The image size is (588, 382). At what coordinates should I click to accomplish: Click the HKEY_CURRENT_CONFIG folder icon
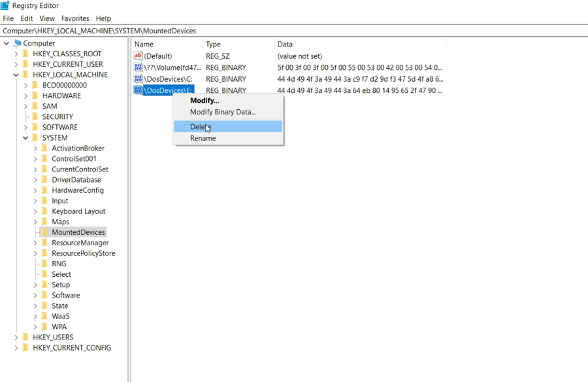coord(26,348)
